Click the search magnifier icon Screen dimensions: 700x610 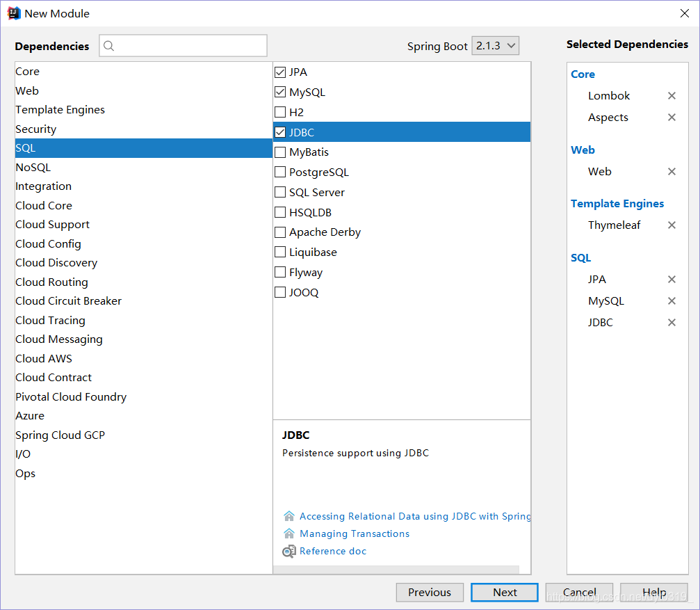108,45
